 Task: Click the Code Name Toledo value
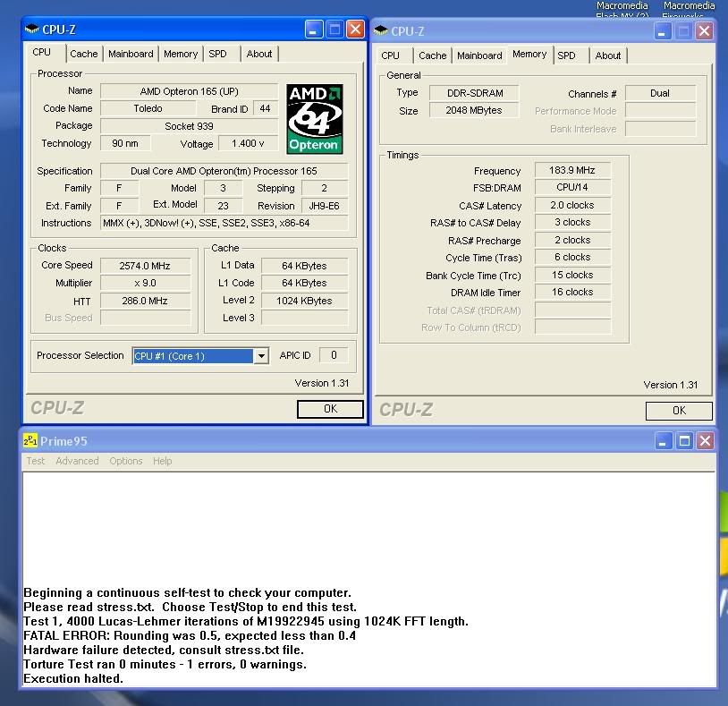point(148,108)
